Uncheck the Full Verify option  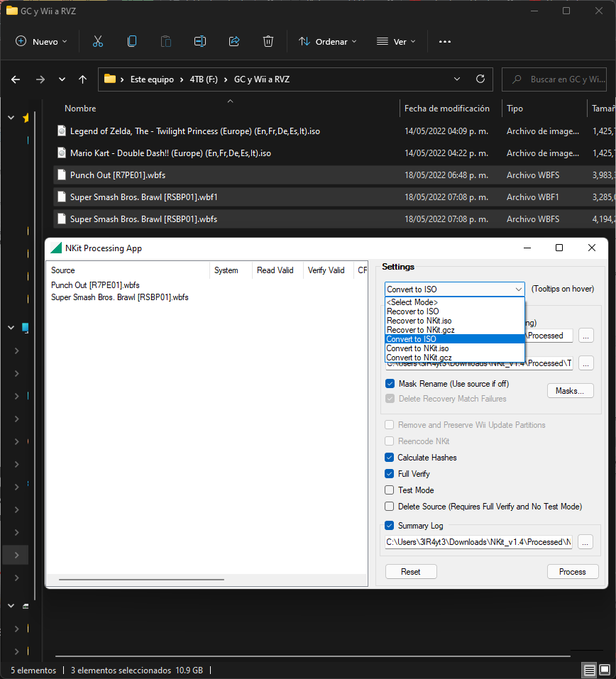(390, 474)
